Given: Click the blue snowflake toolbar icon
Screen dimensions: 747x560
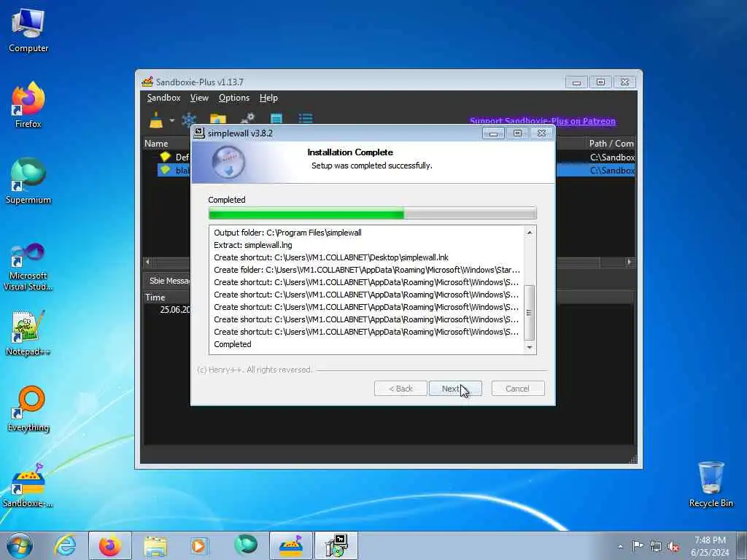Looking at the screenshot, I should pos(189,120).
